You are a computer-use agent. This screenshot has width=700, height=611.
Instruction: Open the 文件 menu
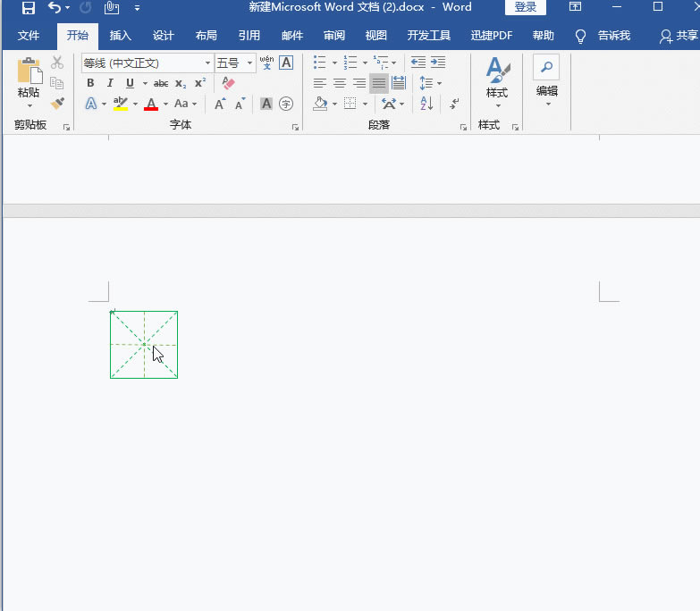coord(29,36)
